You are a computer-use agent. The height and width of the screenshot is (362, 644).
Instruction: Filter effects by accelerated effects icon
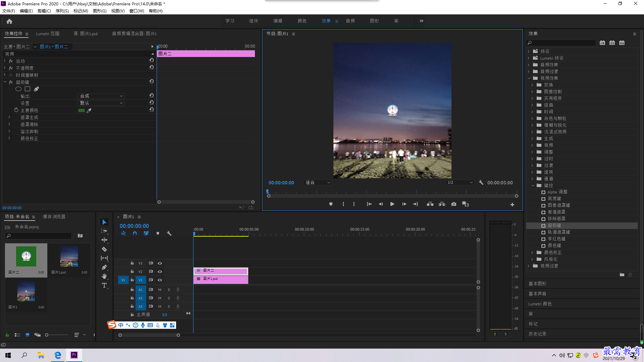click(x=602, y=43)
